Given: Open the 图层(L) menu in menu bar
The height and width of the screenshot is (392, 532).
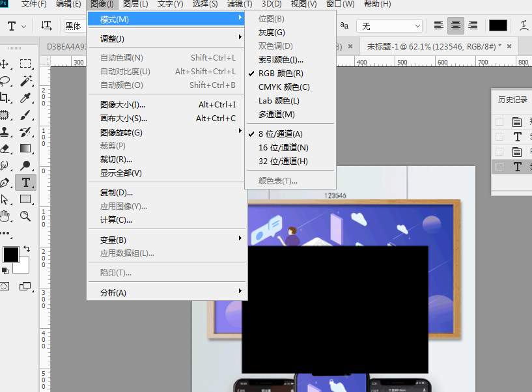Looking at the screenshot, I should pos(135,4).
